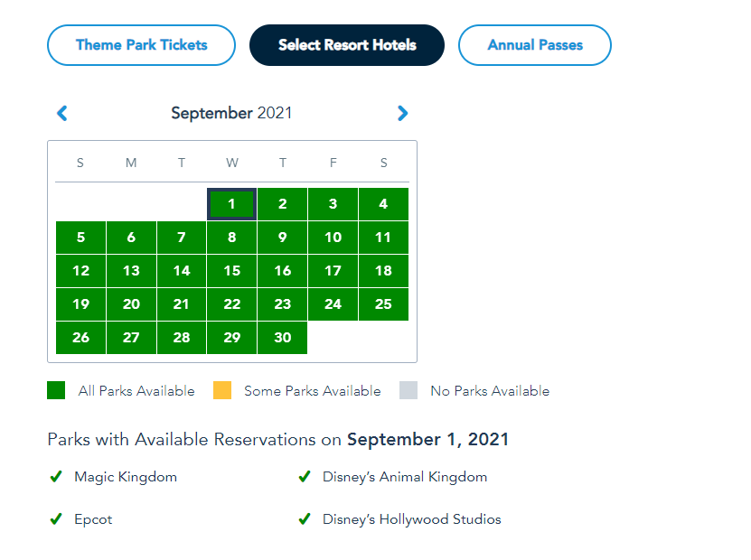
Task: Select September 1 on the calendar
Action: click(232, 204)
